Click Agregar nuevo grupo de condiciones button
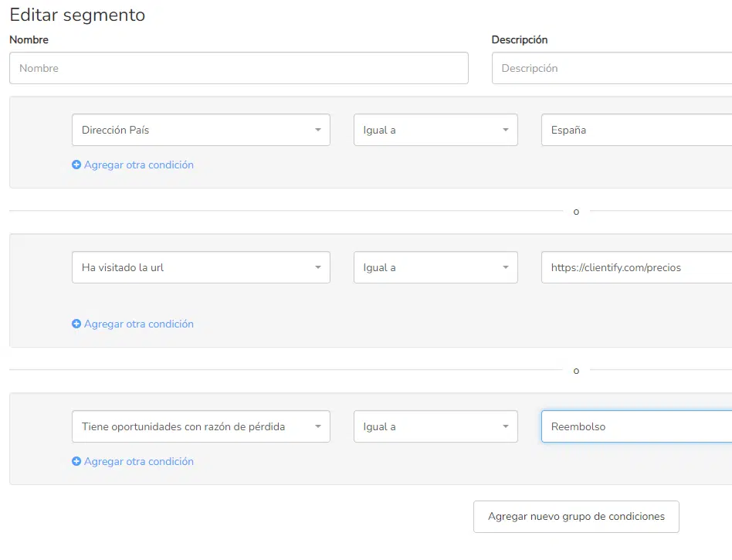732x560 pixels. (x=576, y=517)
